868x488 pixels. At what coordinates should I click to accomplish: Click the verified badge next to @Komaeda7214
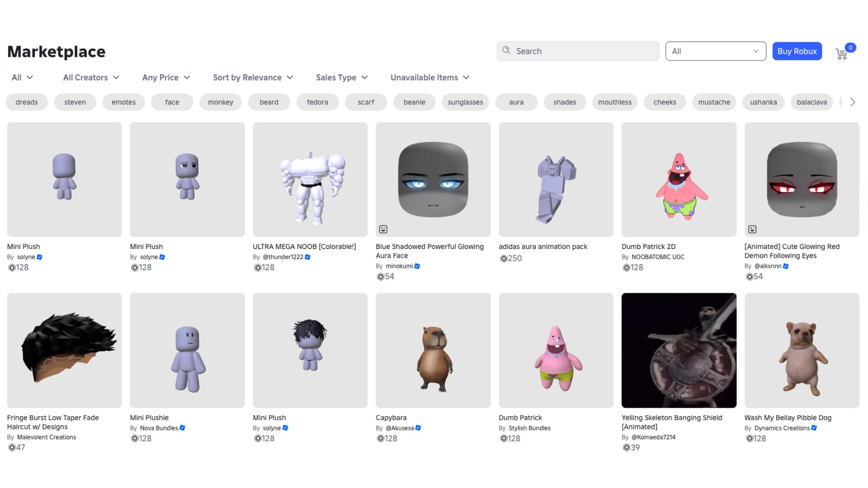(682, 437)
